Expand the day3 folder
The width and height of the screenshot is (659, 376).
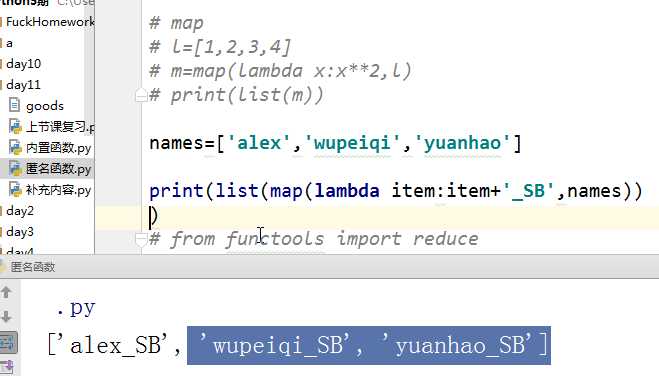[20, 232]
